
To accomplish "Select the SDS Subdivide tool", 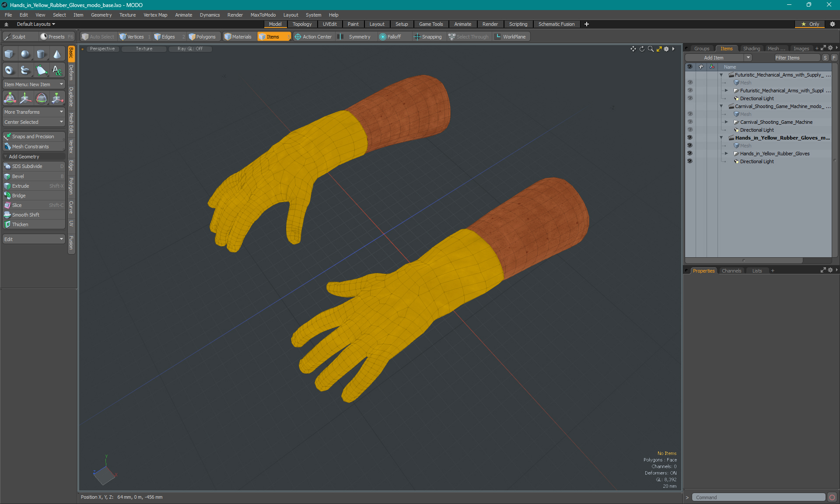I will (33, 166).
